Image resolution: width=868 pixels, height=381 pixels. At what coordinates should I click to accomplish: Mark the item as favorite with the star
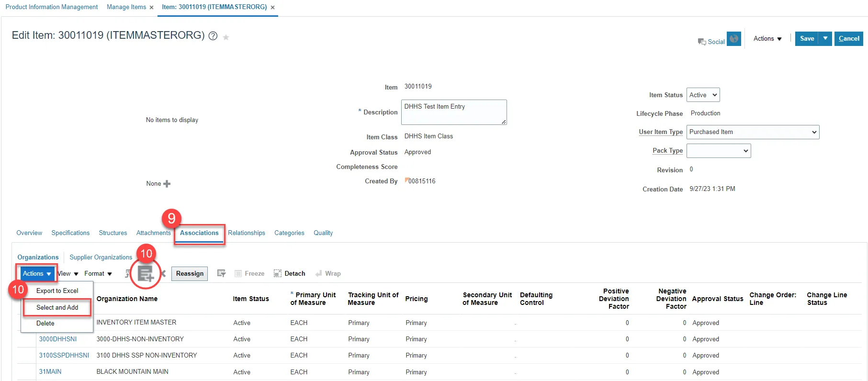[x=226, y=37]
